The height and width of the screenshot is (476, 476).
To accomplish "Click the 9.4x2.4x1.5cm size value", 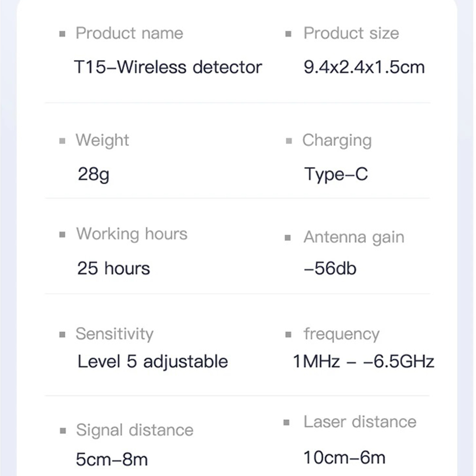I will (364, 67).
